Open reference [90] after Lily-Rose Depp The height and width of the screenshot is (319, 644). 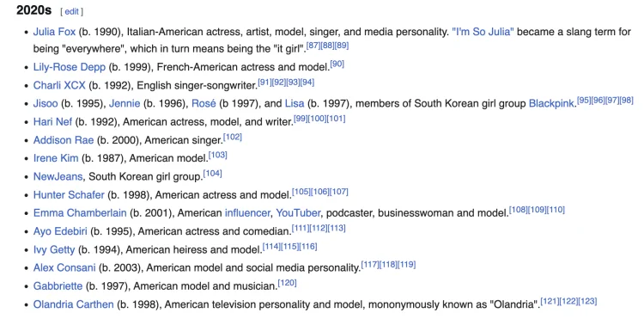point(337,64)
